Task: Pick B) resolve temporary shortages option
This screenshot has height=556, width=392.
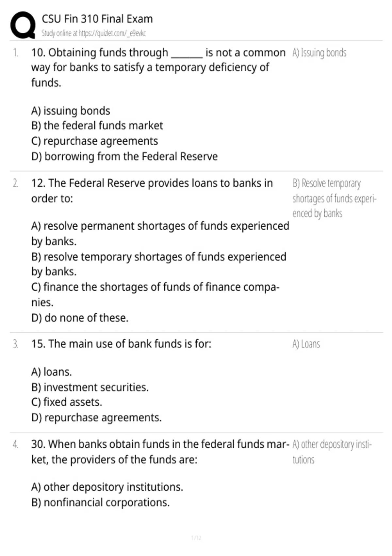Action: [x=159, y=264]
